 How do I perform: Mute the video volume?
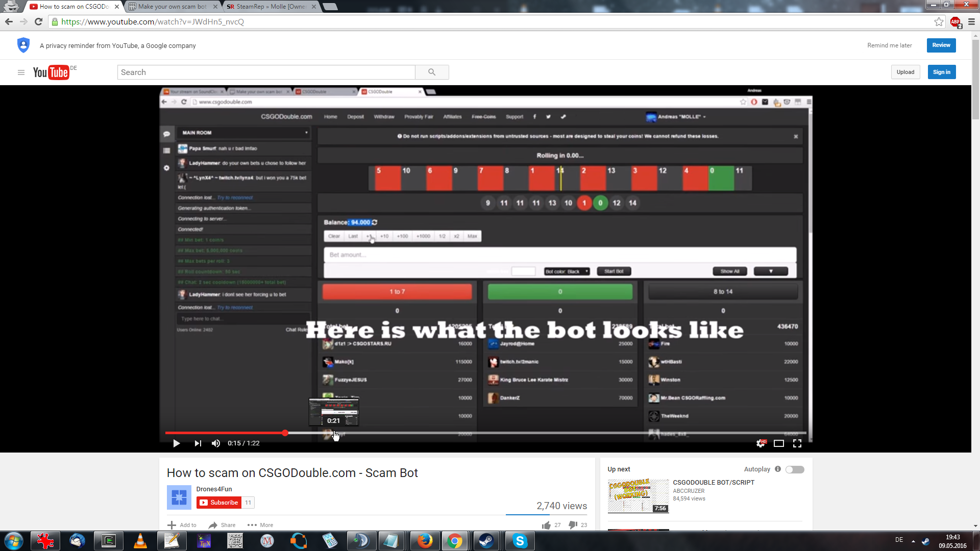point(216,443)
